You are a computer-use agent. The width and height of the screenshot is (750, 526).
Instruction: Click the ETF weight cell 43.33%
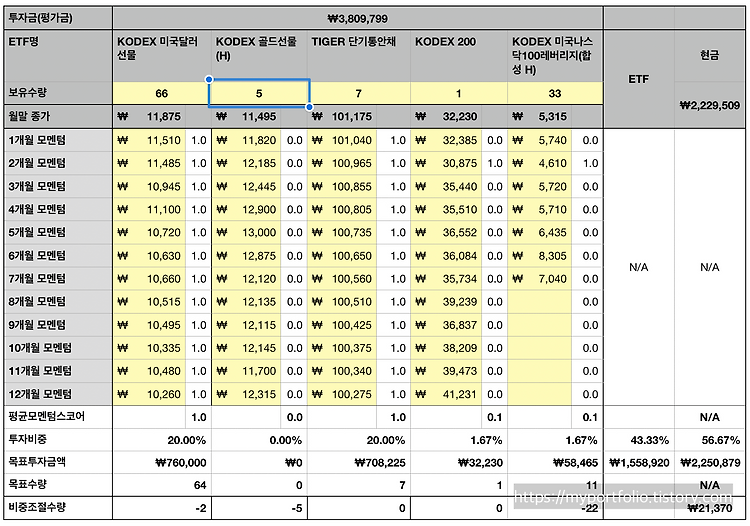pyautogui.click(x=640, y=440)
